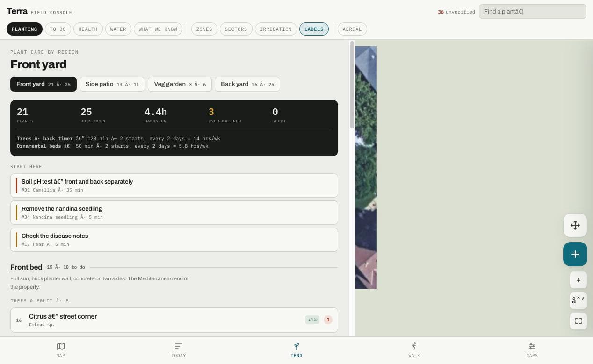Screen dimensions: 593x364
Task: Select the Front yard region
Action: [43, 84]
